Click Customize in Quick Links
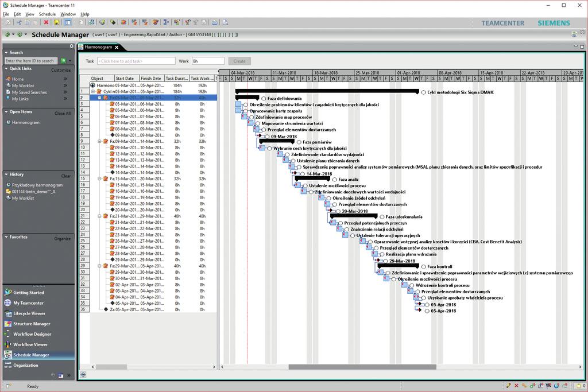This screenshot has width=588, height=392. [61, 70]
